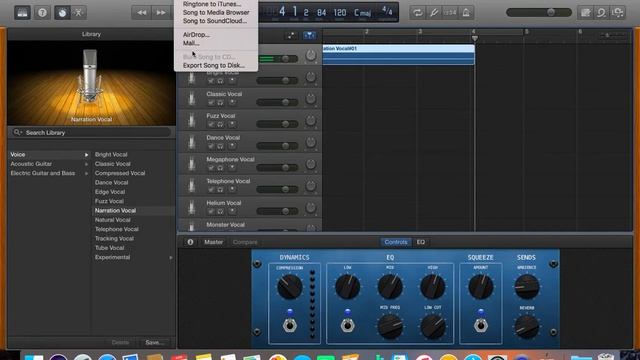Screen dimensions: 640x360
Task: Adjust the master volume slider in toolbar
Action: click(539, 13)
